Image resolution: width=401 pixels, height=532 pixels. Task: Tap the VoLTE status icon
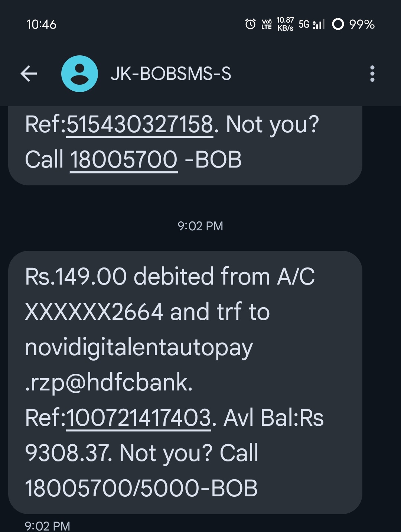267,24
